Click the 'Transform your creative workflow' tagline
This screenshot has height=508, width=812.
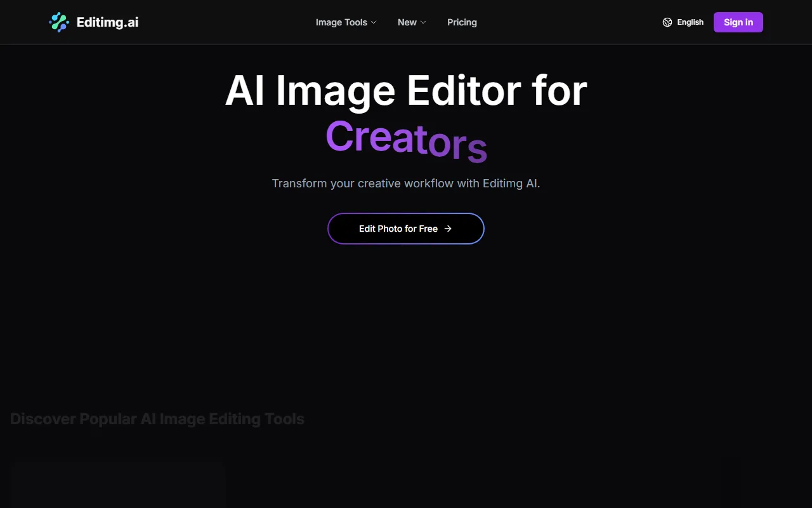(x=406, y=184)
